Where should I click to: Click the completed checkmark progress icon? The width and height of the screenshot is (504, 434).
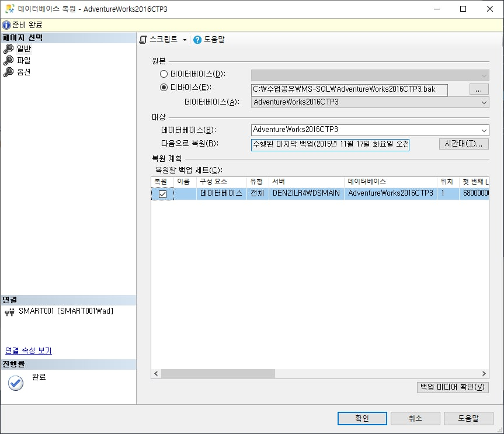[x=16, y=383]
